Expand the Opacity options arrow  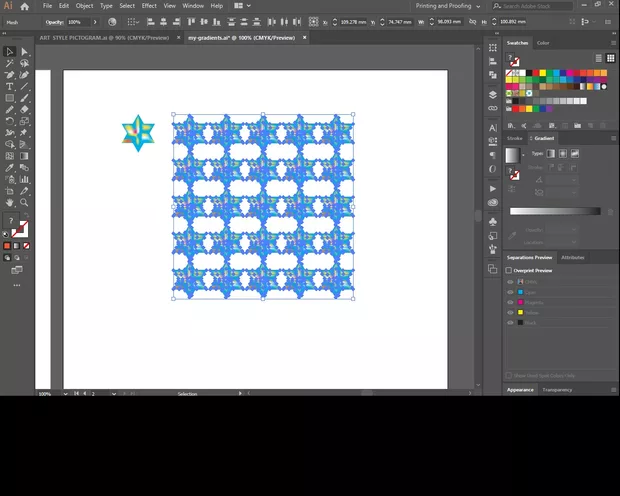(x=97, y=21)
